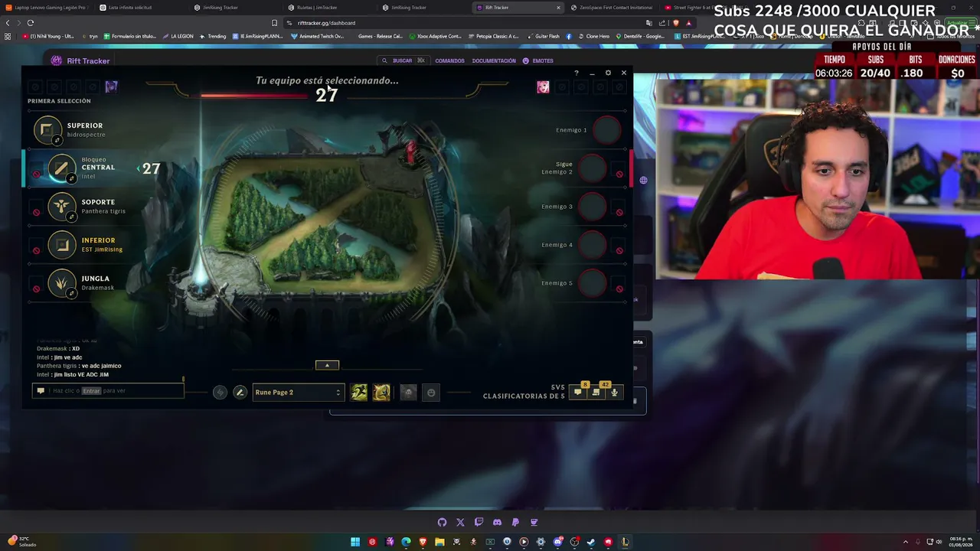980x551 pixels.
Task: Open the Guitar Flash bookmark
Action: [x=543, y=36]
